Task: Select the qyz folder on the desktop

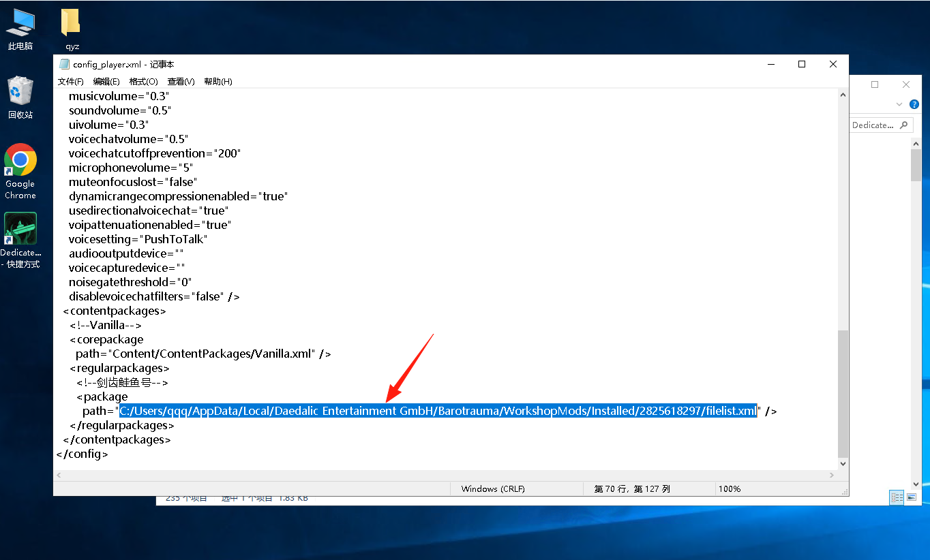Action: tap(72, 29)
